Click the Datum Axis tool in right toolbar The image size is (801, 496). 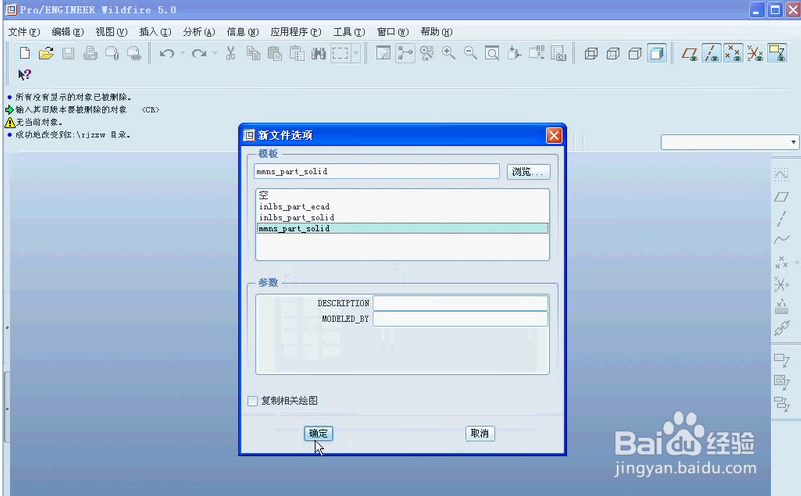click(x=781, y=218)
